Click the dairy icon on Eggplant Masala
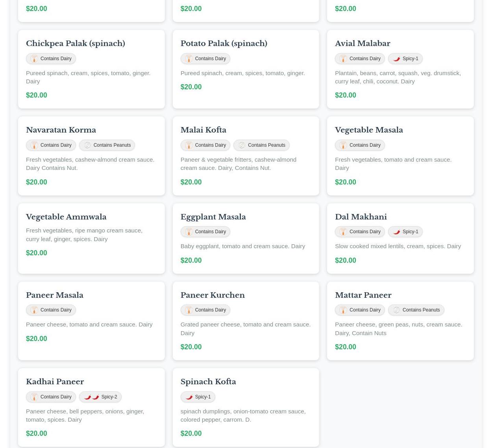 189,232
